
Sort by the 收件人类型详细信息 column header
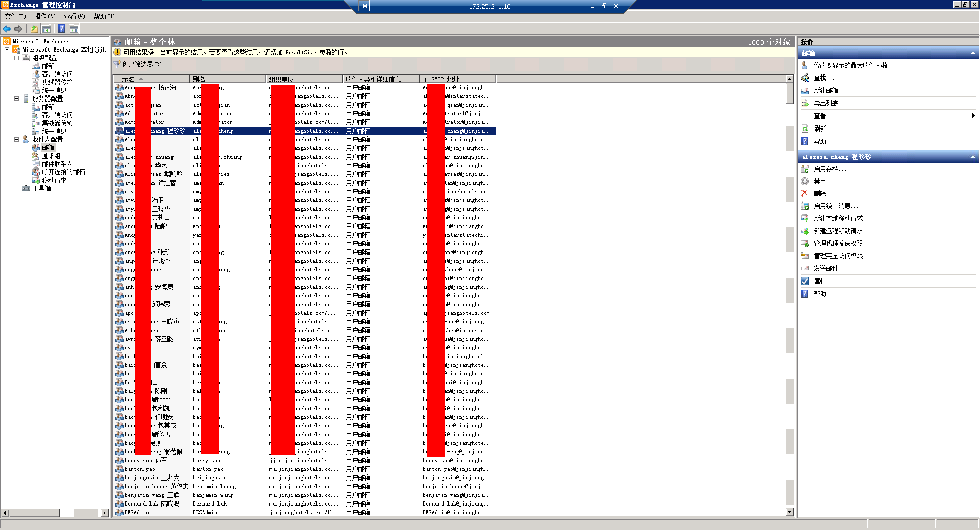[x=381, y=79]
